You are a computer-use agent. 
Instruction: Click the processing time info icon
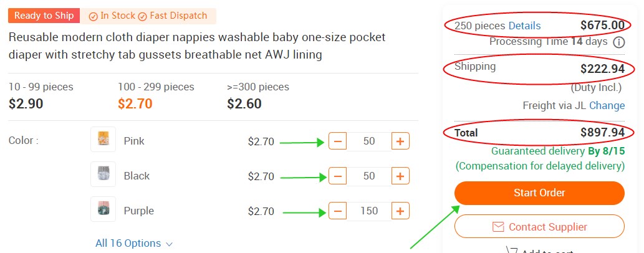pyautogui.click(x=618, y=42)
